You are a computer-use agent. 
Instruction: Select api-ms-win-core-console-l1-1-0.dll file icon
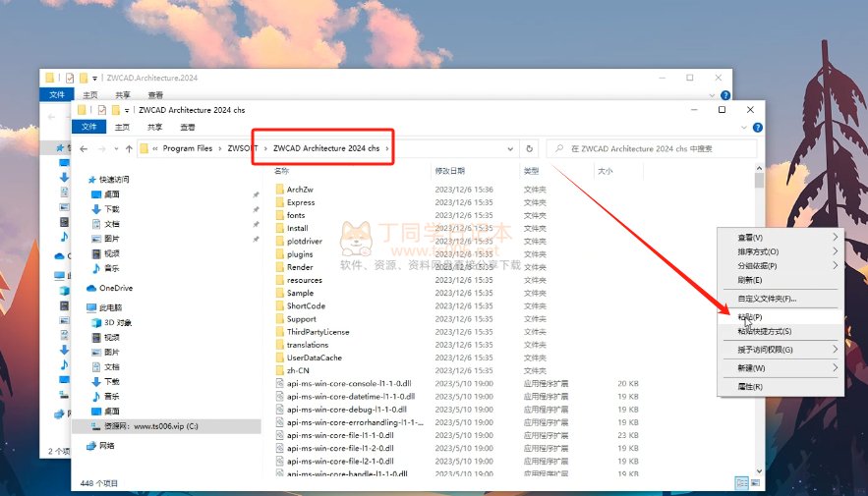click(x=279, y=383)
